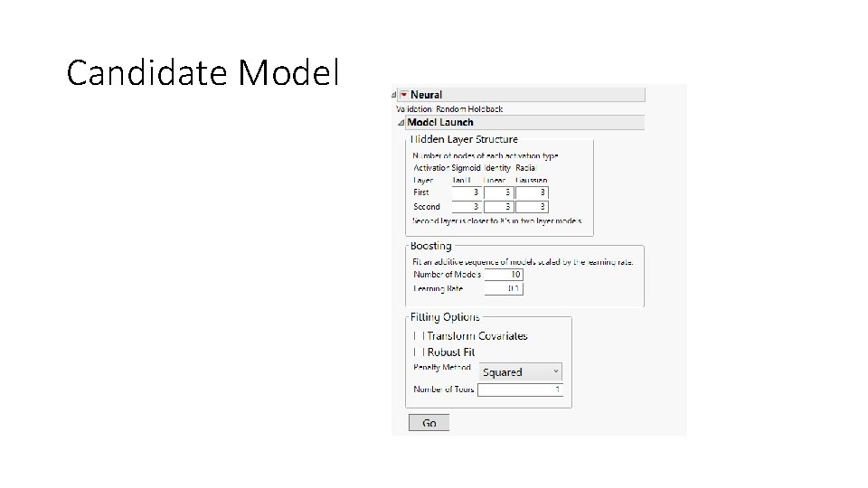Click First layer Gaussian nodes field
Screen dimensions: 868x488
pos(533,192)
